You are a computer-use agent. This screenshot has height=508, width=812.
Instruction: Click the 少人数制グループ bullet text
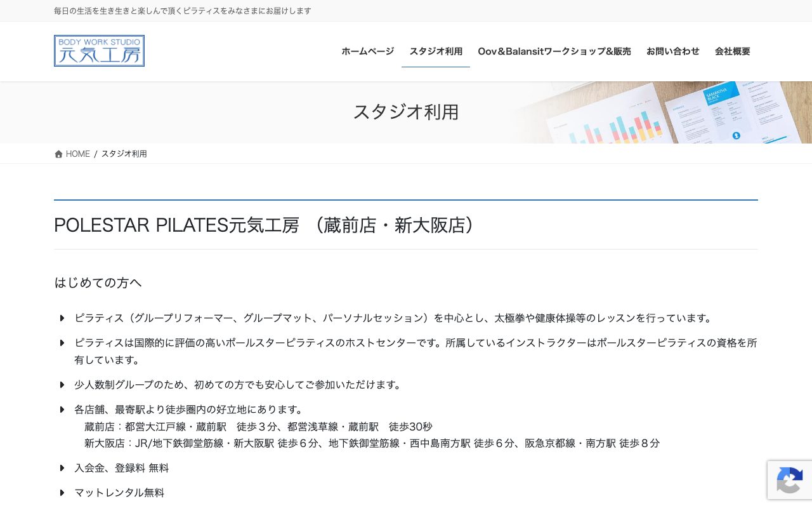point(238,385)
